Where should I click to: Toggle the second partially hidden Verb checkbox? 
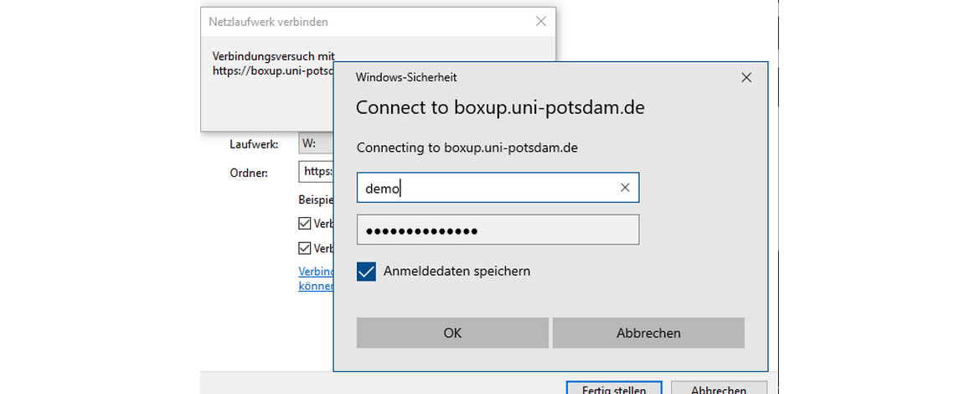(305, 248)
